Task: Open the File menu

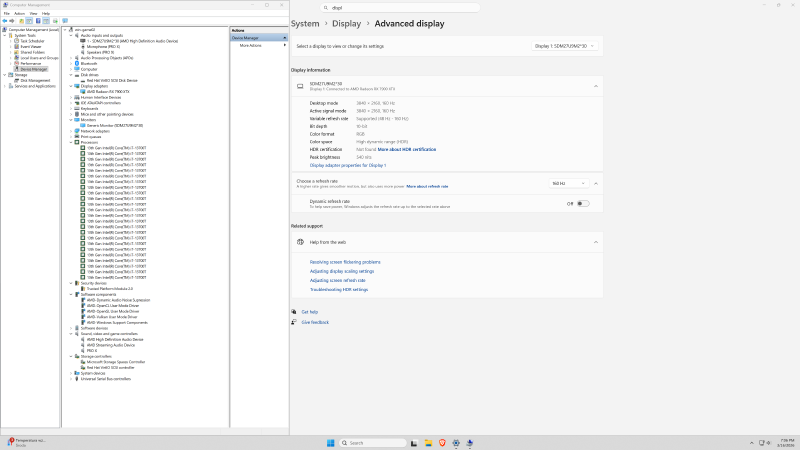Action: point(7,13)
